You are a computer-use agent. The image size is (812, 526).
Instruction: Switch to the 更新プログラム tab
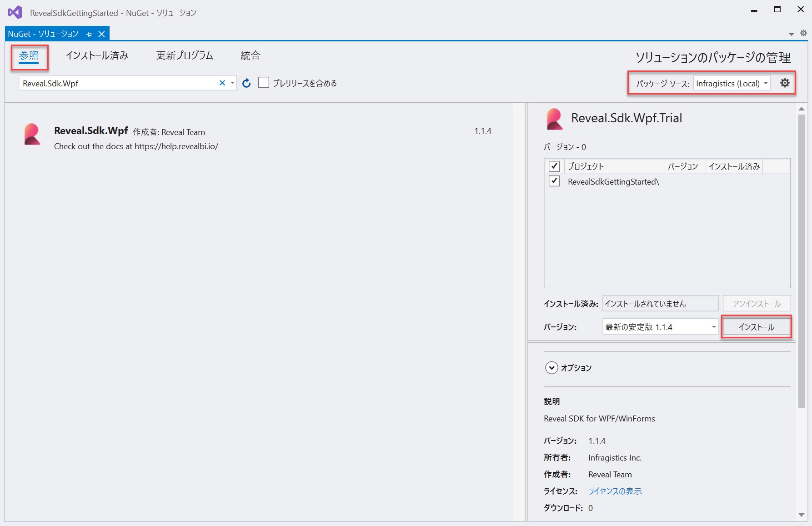point(185,55)
